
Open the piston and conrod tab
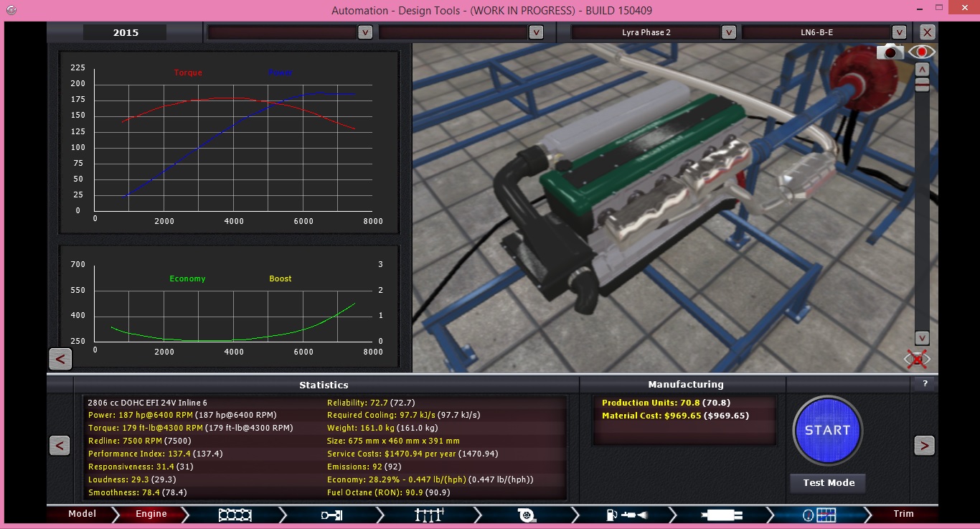click(331, 514)
